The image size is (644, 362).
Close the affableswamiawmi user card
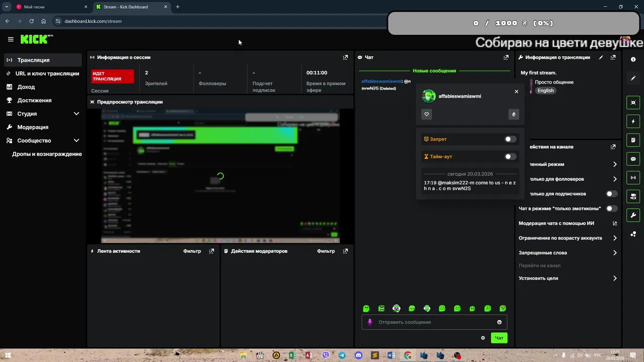pyautogui.click(x=516, y=92)
